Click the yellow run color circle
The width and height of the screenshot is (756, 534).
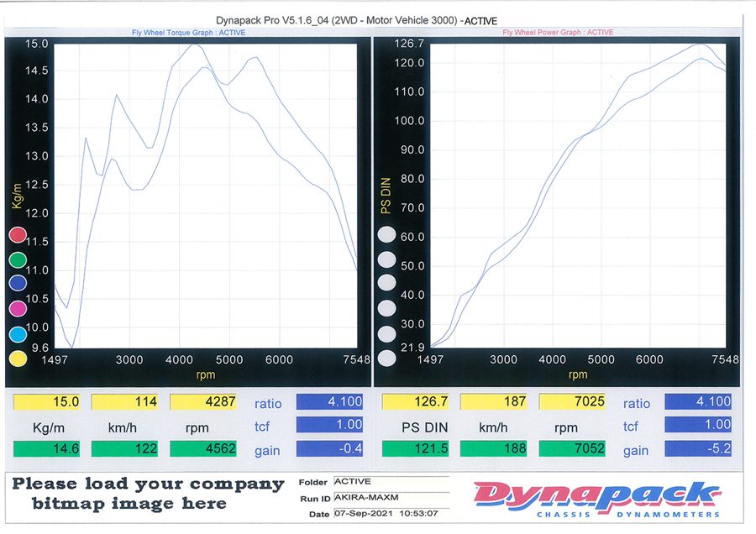click(x=18, y=359)
